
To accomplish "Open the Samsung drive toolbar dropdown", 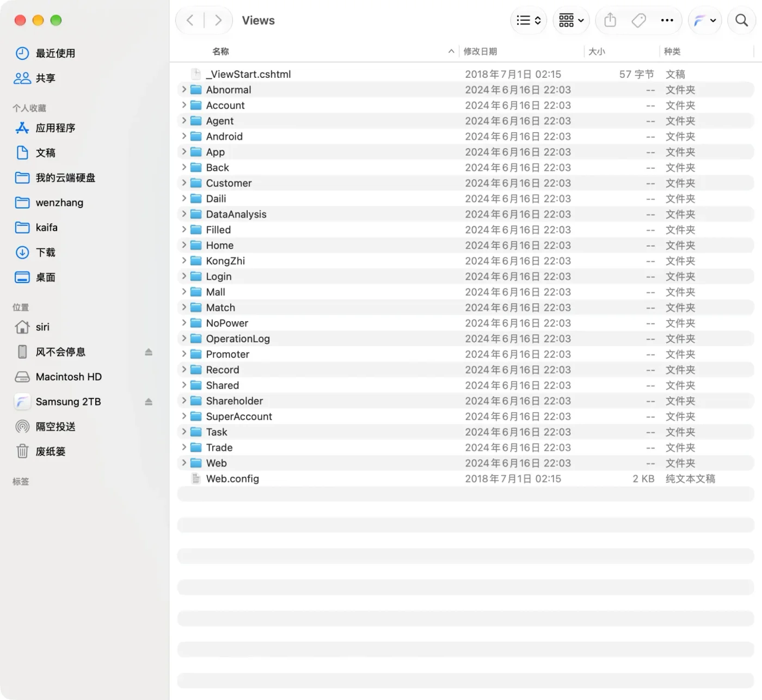I will tap(705, 21).
